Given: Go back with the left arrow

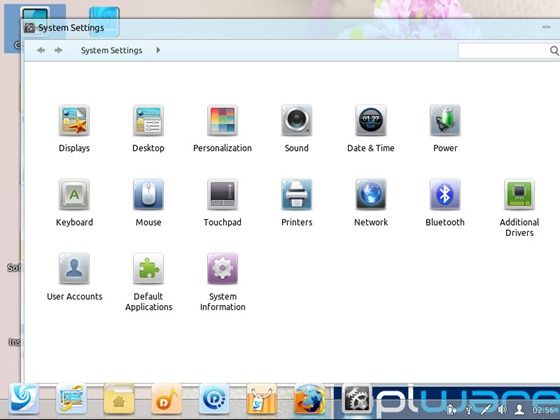Looking at the screenshot, I should coord(41,50).
